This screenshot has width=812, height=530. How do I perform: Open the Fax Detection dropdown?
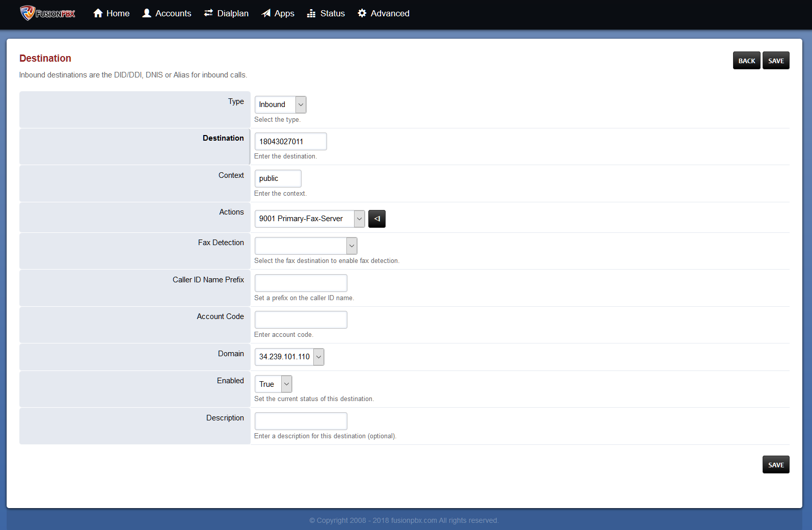306,246
